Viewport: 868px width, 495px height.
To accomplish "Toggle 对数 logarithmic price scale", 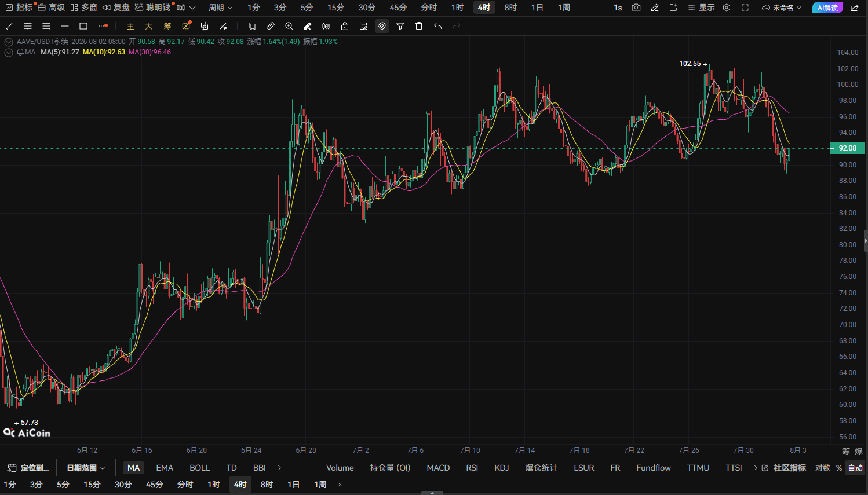I will point(823,468).
